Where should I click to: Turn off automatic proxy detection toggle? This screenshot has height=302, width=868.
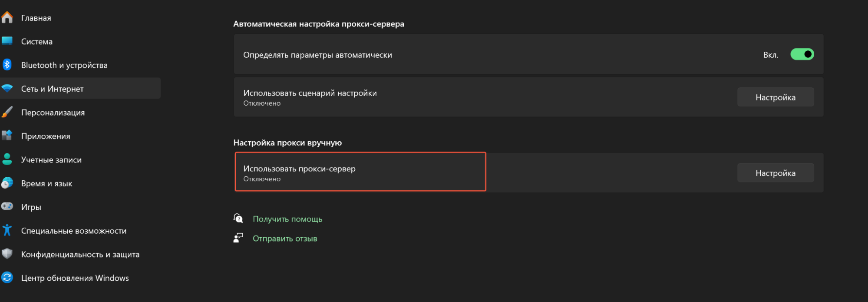click(x=802, y=54)
